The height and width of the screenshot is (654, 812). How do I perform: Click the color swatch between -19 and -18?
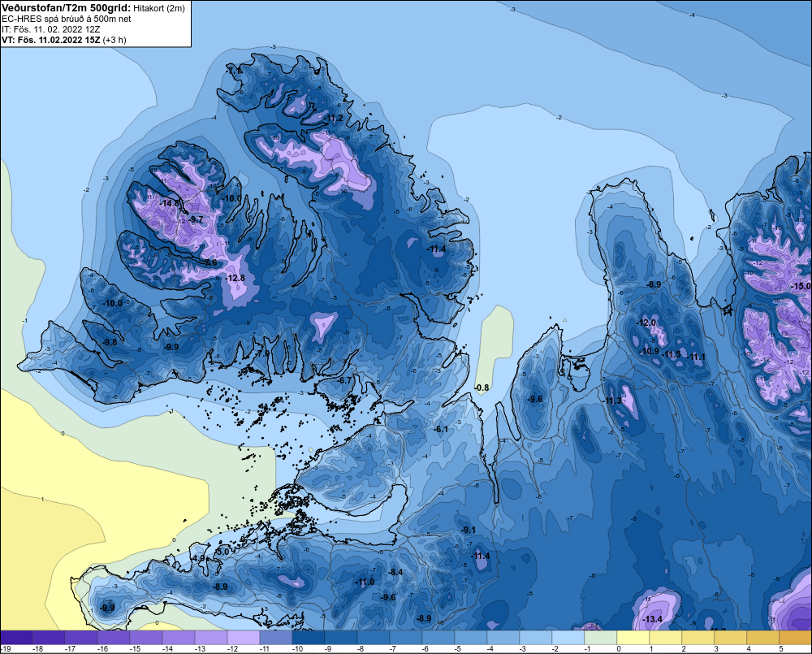16,638
